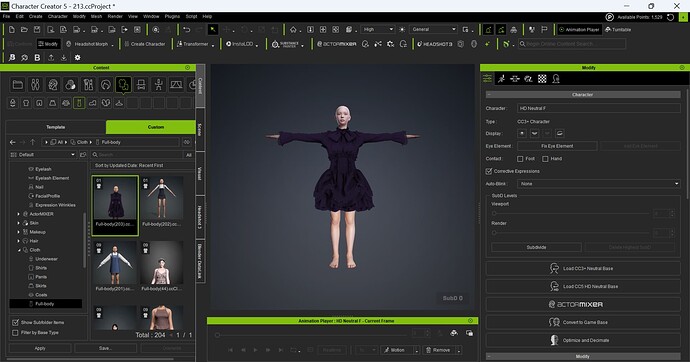Open the Default view mode dropdown

[x=43, y=155]
